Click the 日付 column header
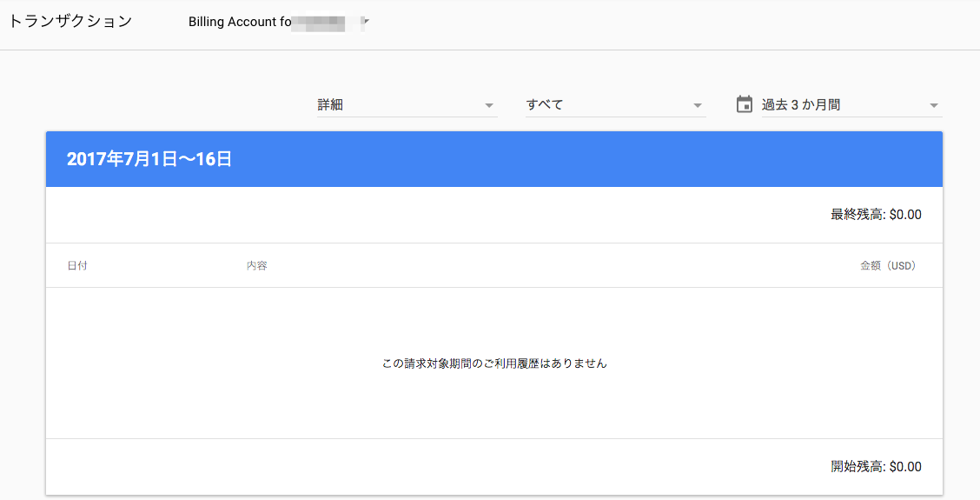Image resolution: width=980 pixels, height=500 pixels. coord(77,265)
